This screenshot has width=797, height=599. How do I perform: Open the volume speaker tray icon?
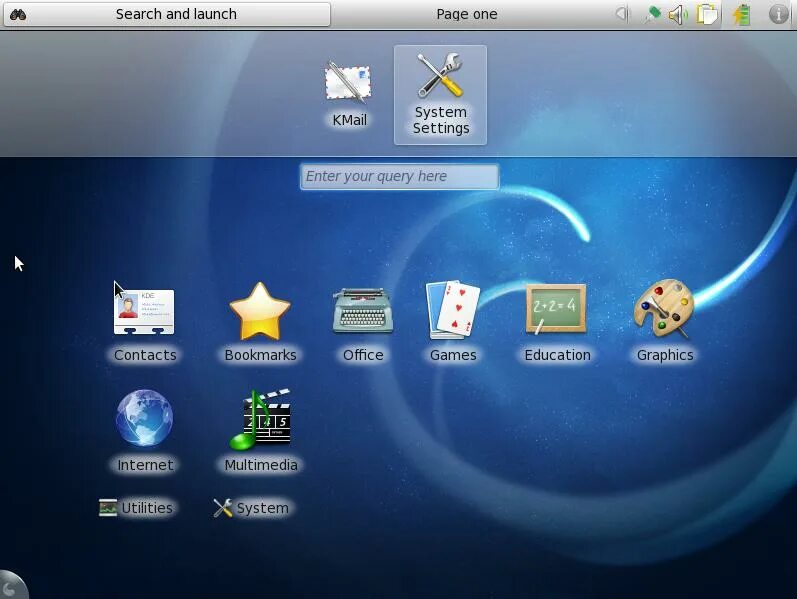(678, 14)
